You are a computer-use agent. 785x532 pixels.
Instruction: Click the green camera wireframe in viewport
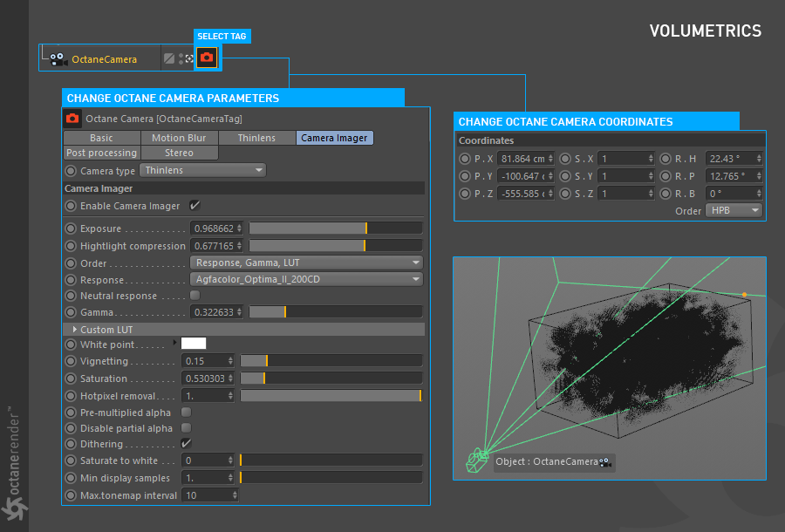[476, 460]
